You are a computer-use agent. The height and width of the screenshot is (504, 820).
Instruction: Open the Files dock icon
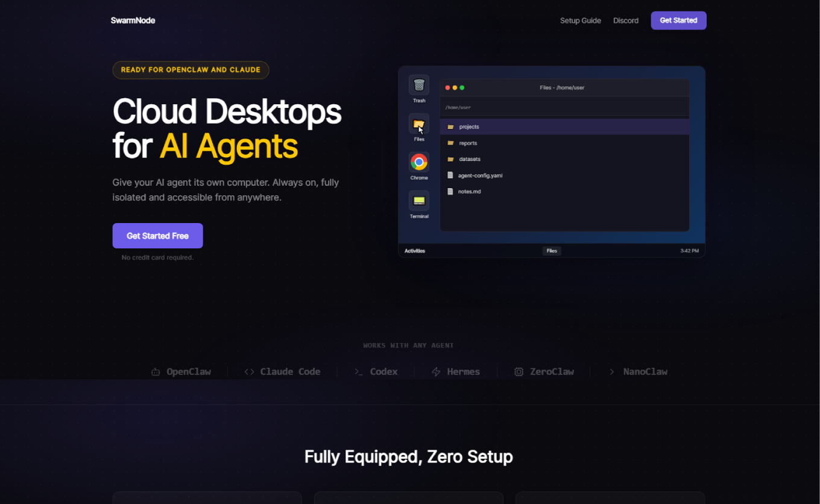[x=419, y=124]
